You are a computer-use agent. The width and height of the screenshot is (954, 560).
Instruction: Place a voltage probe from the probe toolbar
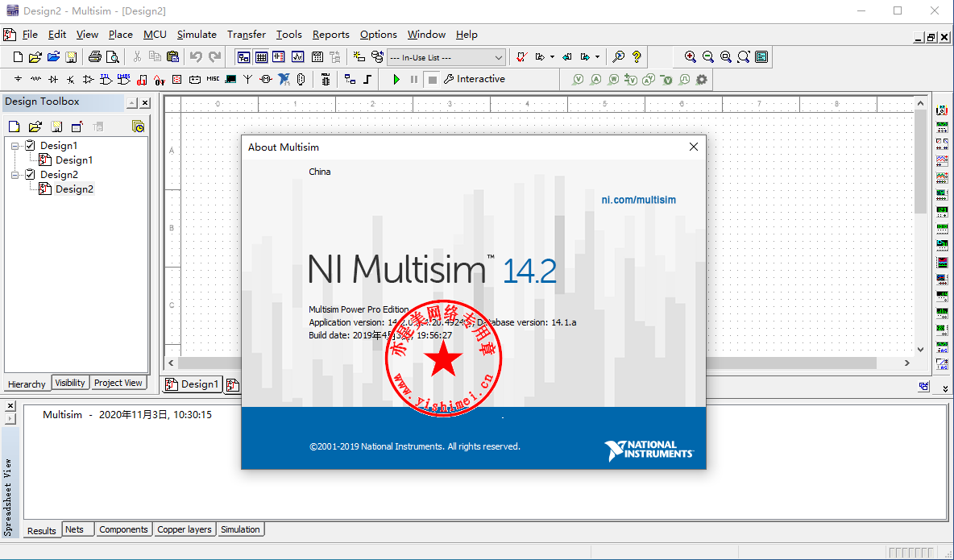pyautogui.click(x=579, y=79)
